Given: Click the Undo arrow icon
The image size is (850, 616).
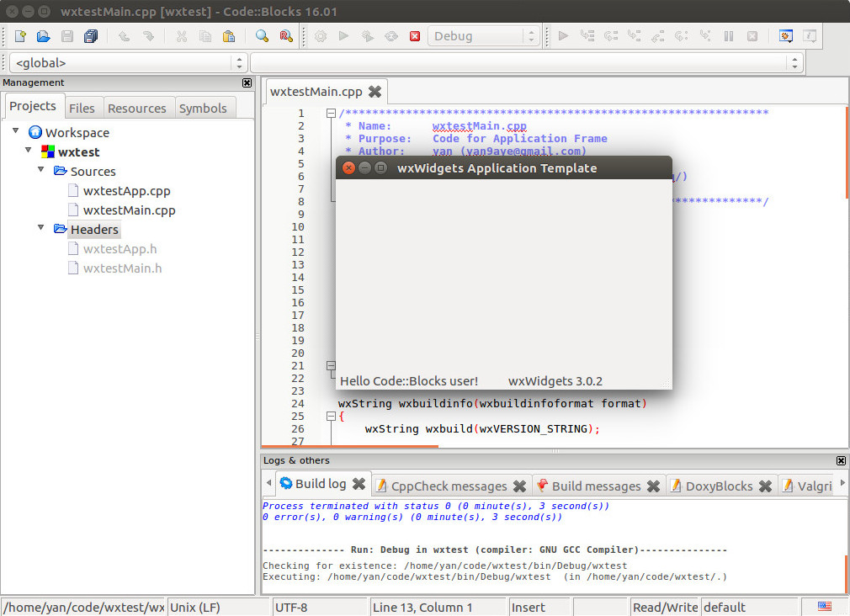Looking at the screenshot, I should click(x=125, y=36).
